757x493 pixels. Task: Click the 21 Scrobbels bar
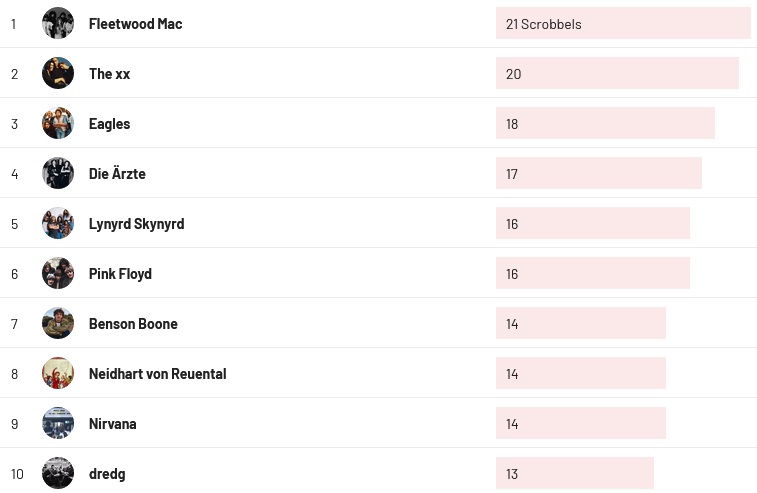click(x=622, y=24)
